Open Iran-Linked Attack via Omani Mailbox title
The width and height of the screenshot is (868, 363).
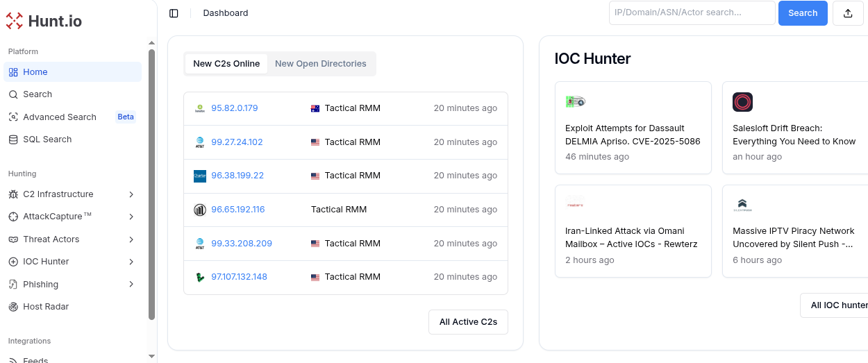(x=631, y=237)
